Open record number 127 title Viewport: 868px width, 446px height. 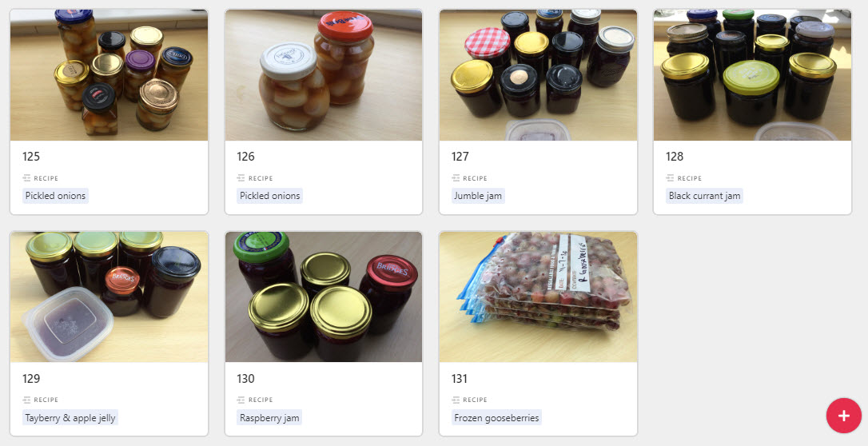click(460, 157)
